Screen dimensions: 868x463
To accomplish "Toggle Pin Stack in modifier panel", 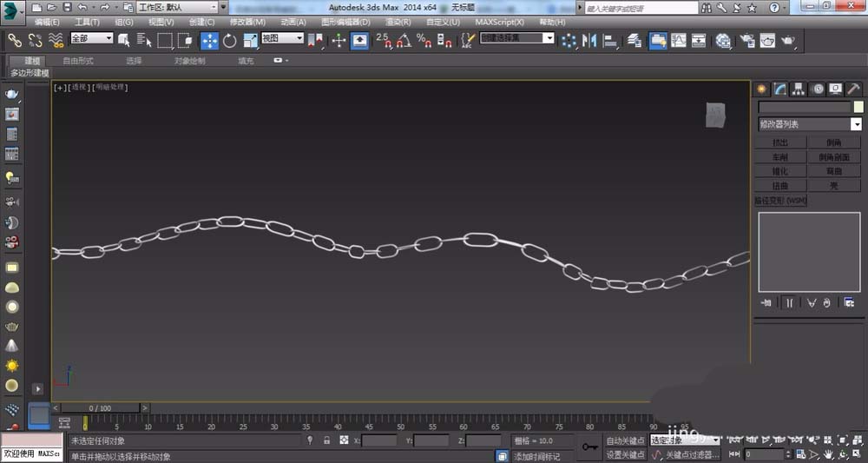I will (x=766, y=302).
